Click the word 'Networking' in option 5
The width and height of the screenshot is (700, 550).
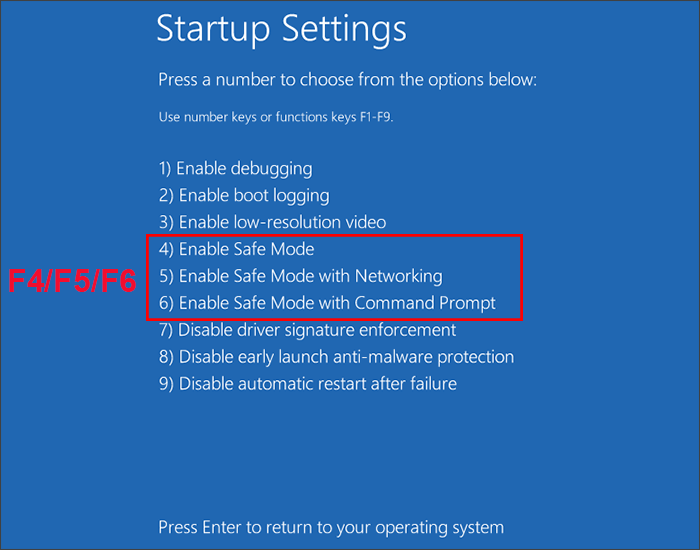399,276
